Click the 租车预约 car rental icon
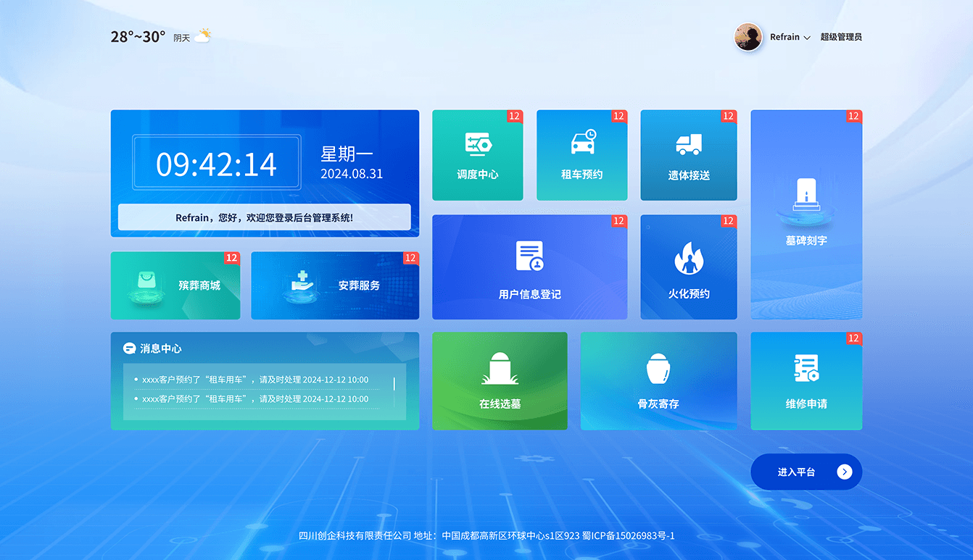The image size is (973, 560). click(x=582, y=143)
